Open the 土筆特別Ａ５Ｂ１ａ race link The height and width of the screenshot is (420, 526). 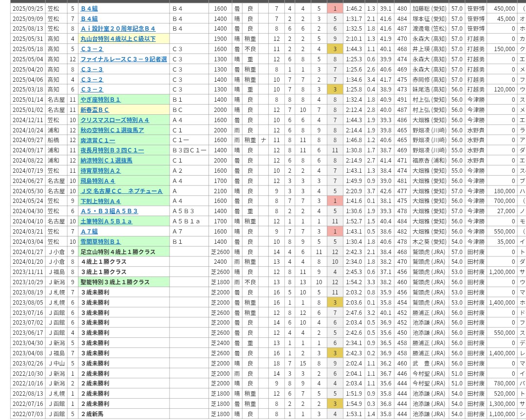(x=106, y=221)
